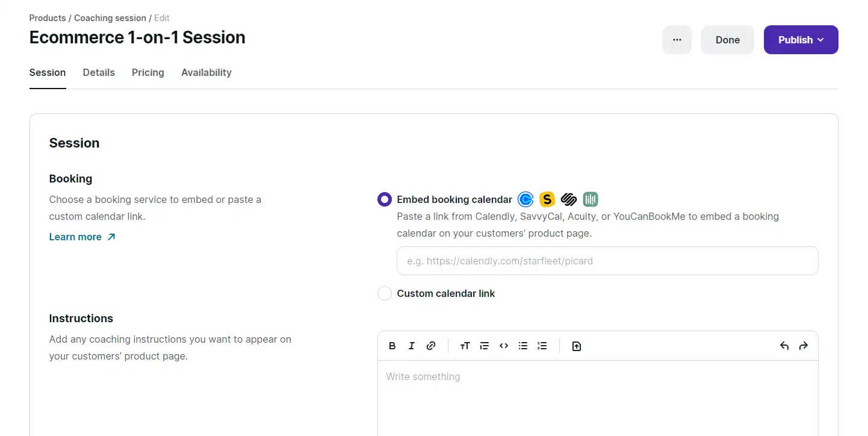Start a numbered list in the editor
Image resolution: width=868 pixels, height=436 pixels.
click(x=542, y=346)
